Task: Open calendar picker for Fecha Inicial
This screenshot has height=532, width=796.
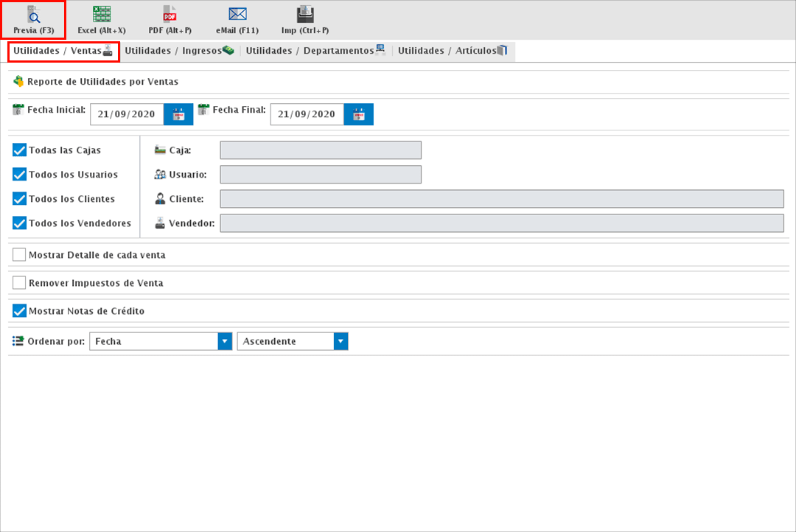Action: 178,114
